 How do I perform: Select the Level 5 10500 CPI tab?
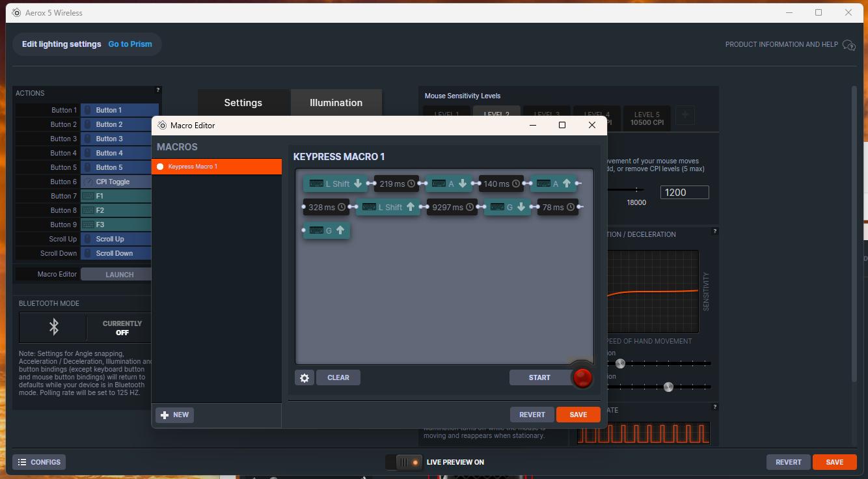(x=646, y=118)
